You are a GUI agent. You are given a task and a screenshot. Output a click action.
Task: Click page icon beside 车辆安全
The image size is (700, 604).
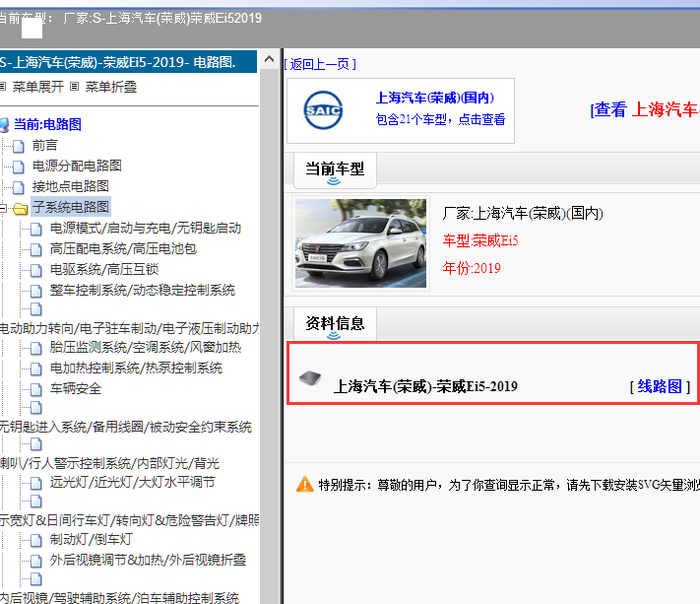click(x=36, y=389)
